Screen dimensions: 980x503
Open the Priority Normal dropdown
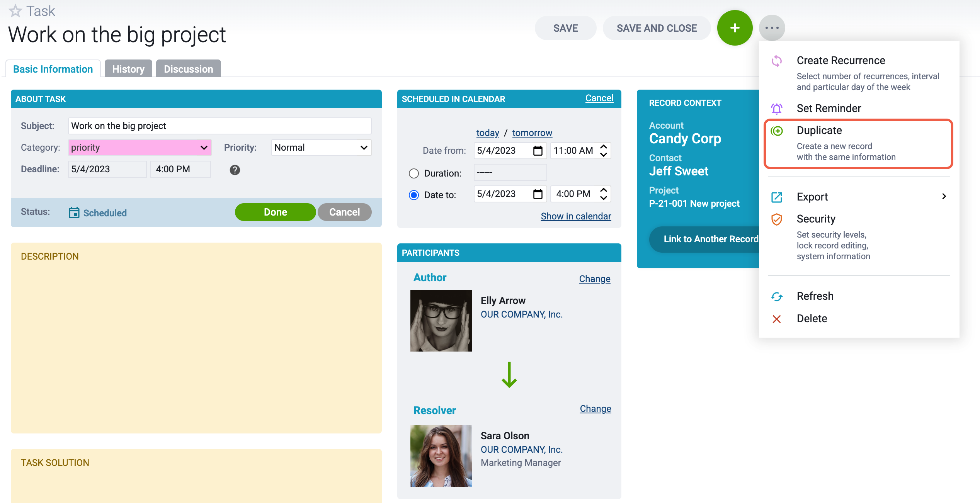321,148
